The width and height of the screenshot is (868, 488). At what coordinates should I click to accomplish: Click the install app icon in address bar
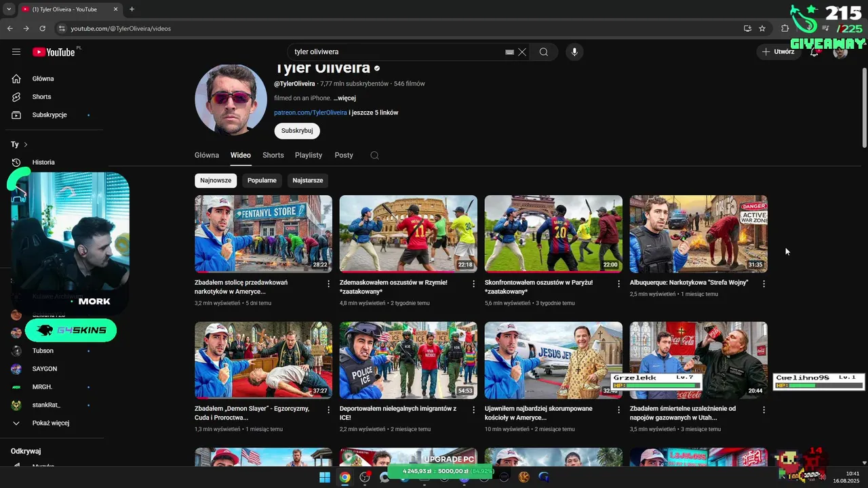(x=747, y=28)
